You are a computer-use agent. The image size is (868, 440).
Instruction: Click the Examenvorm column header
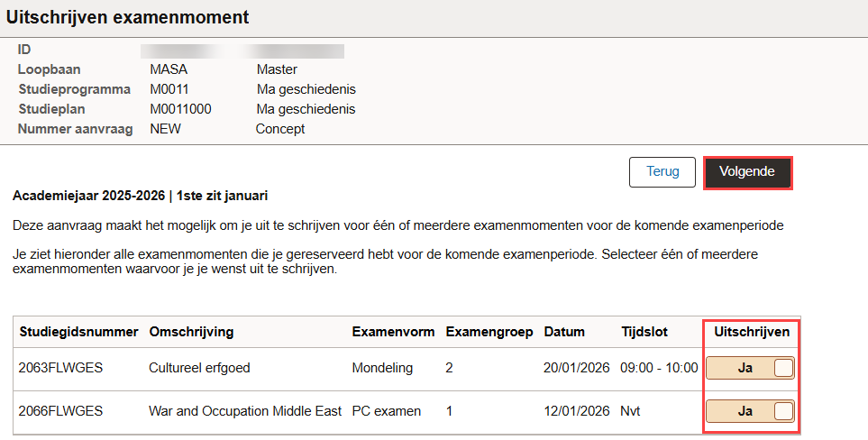(x=393, y=332)
